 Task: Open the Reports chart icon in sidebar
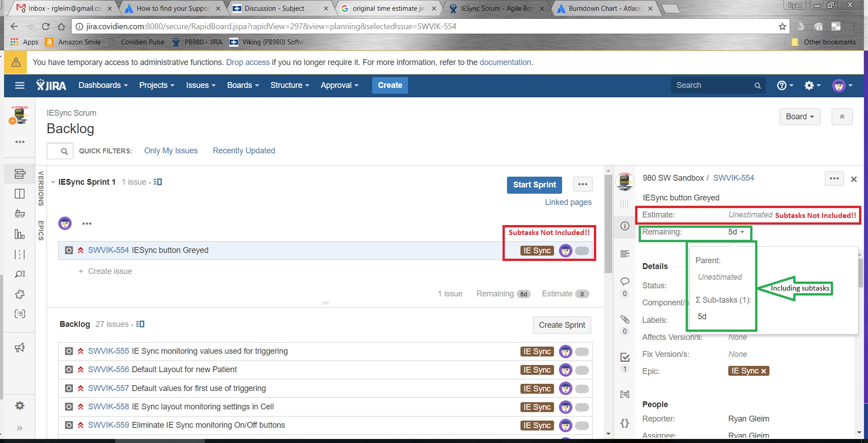coord(20,234)
